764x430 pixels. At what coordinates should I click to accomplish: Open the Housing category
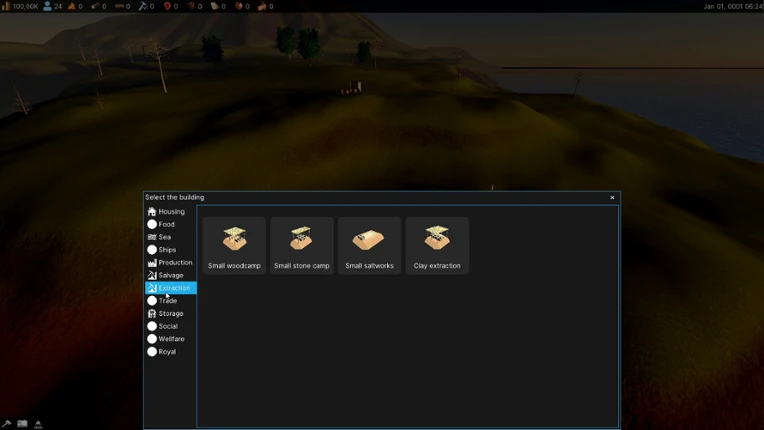coord(171,211)
